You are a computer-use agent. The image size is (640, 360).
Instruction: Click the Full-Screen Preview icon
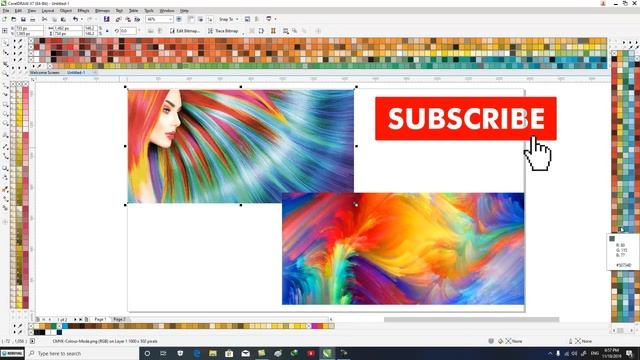(x=179, y=19)
